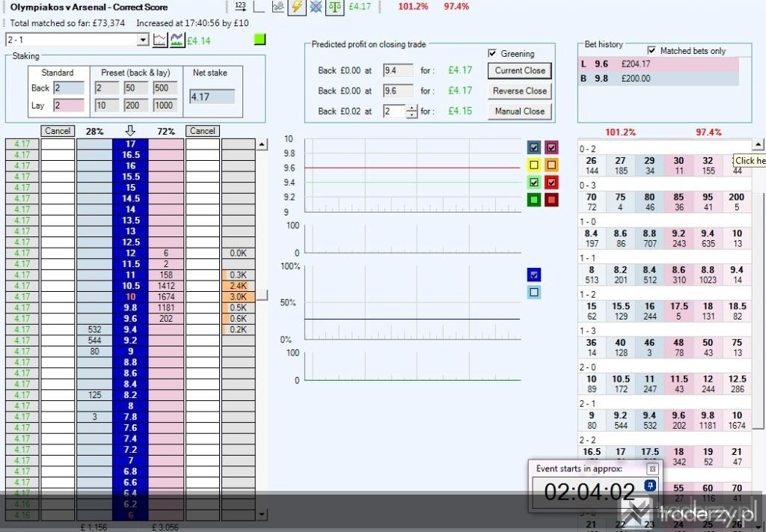The width and height of the screenshot is (766, 532).
Task: Click the 9.4 odds field in predicted profit panel
Action: click(398, 70)
